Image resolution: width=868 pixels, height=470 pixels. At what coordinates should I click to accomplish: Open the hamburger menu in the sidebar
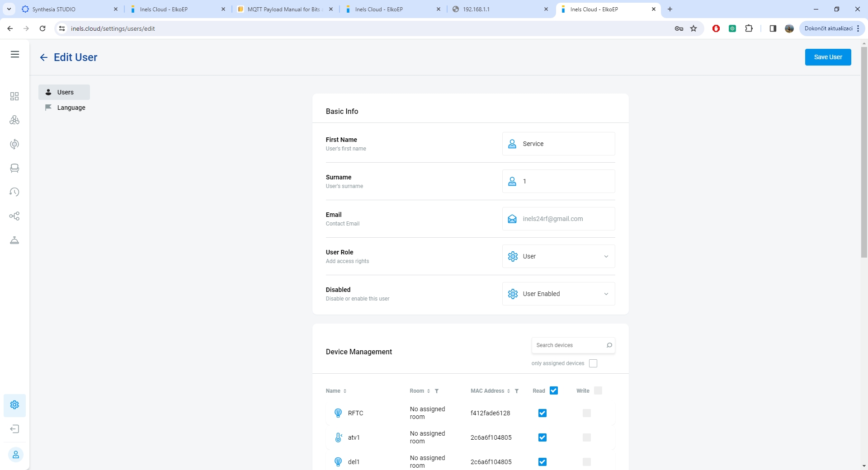click(x=15, y=55)
